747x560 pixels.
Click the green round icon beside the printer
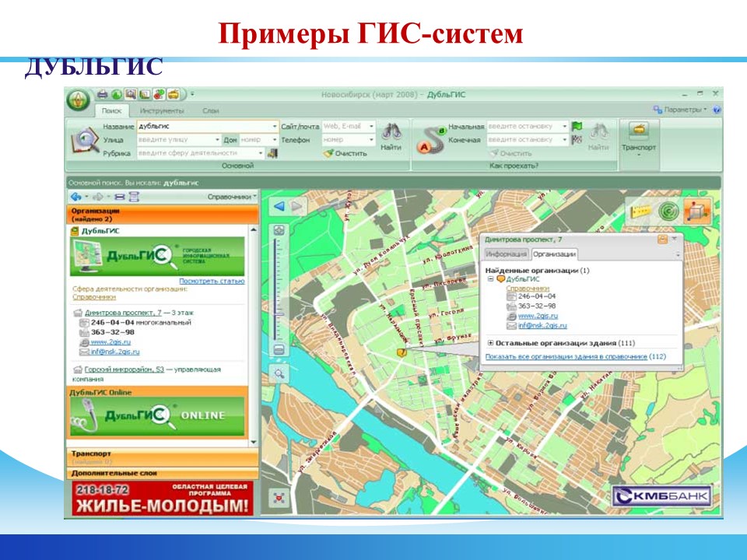tap(116, 94)
